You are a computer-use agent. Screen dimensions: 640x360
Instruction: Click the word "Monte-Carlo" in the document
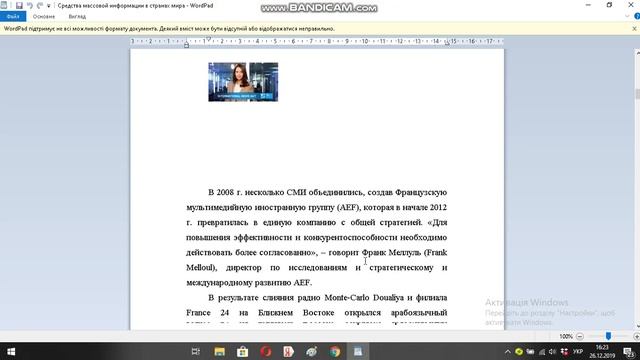tap(347, 298)
